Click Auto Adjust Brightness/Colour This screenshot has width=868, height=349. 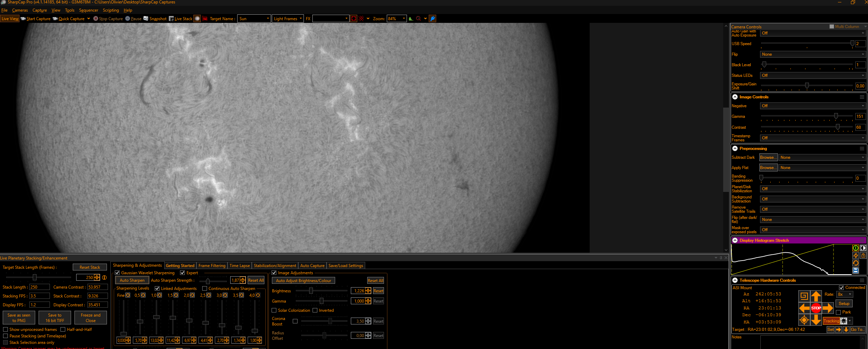(x=303, y=281)
